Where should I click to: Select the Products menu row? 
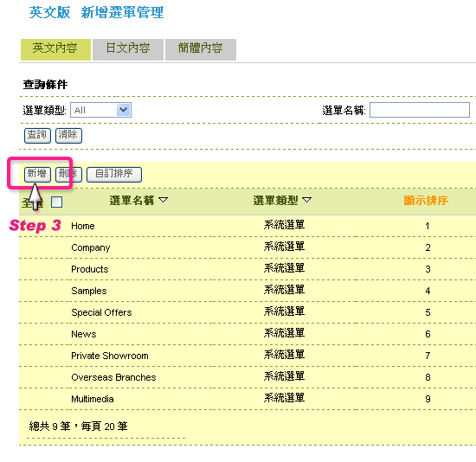(x=248, y=269)
